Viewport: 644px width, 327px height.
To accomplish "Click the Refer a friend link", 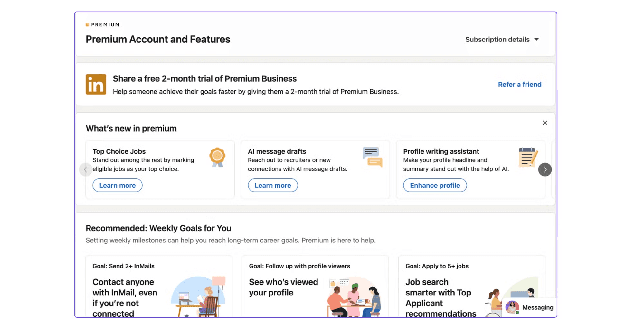I will [x=520, y=85].
